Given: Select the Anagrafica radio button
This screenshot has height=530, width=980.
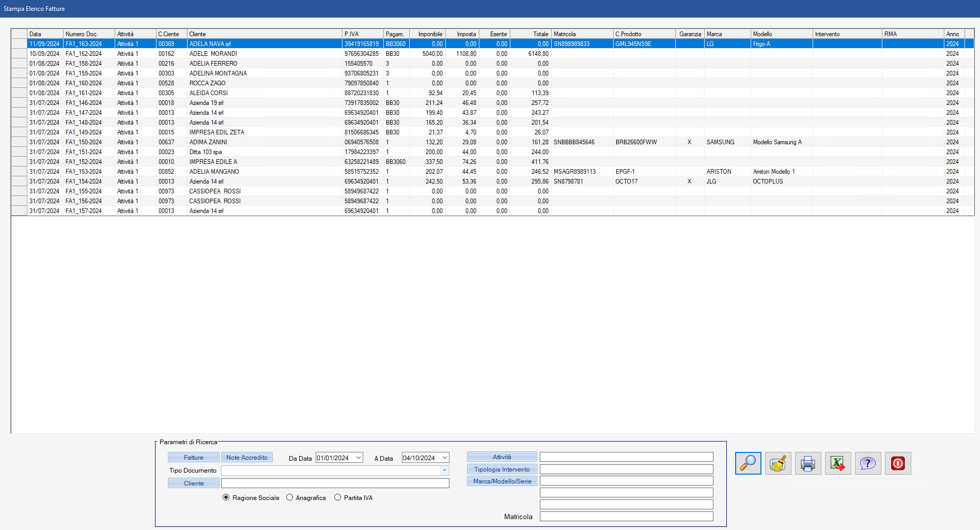Looking at the screenshot, I should [290, 497].
